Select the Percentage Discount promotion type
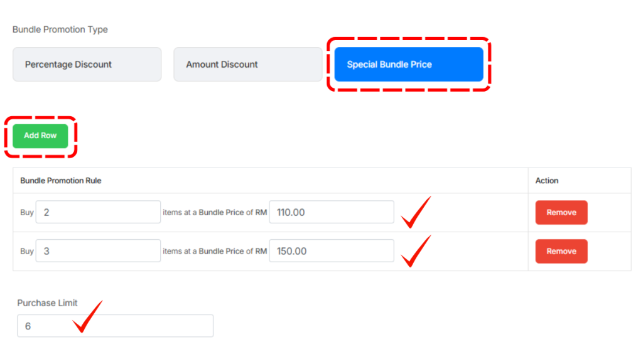This screenshot has height=364, width=643. coord(87,65)
